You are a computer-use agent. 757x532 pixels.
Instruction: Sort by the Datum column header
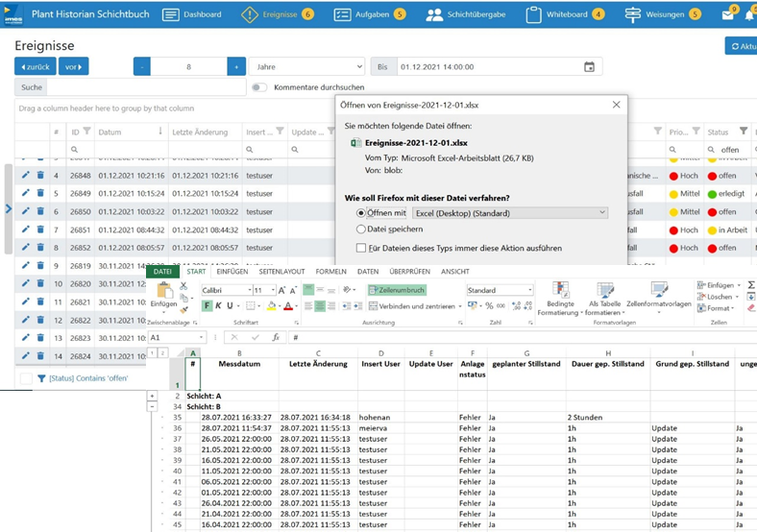click(110, 132)
